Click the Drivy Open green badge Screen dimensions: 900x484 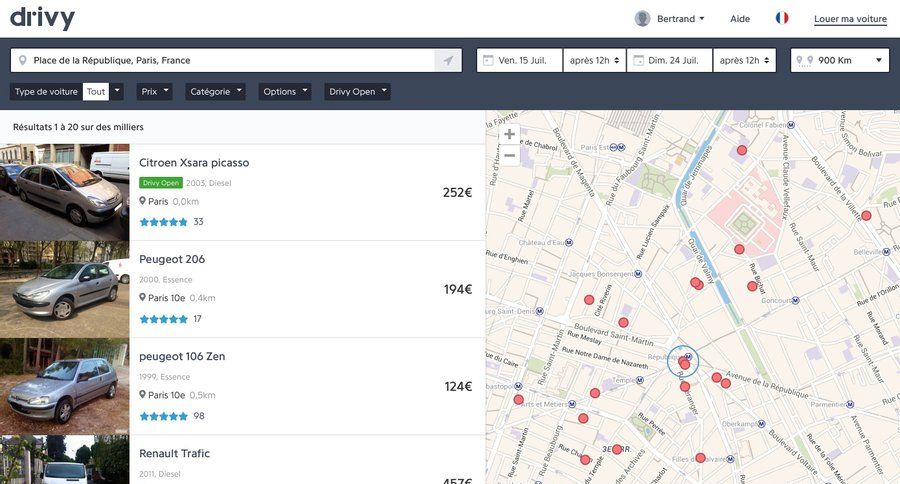tap(161, 183)
